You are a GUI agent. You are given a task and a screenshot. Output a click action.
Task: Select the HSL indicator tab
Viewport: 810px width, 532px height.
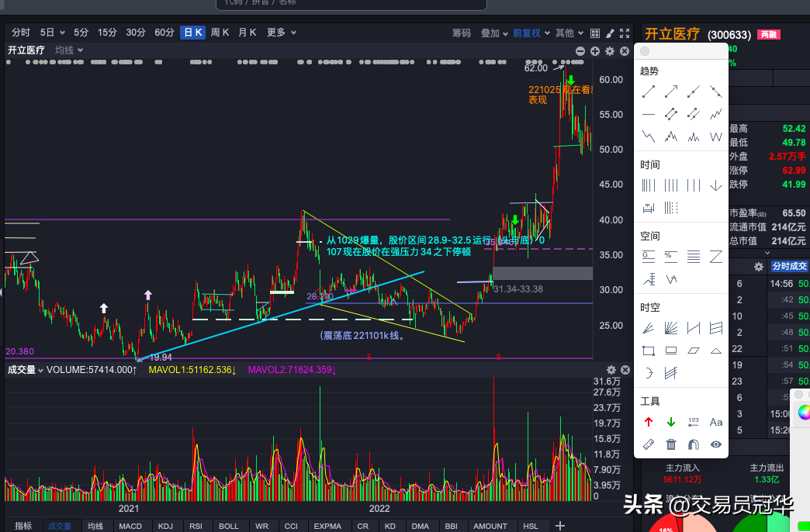point(531,526)
